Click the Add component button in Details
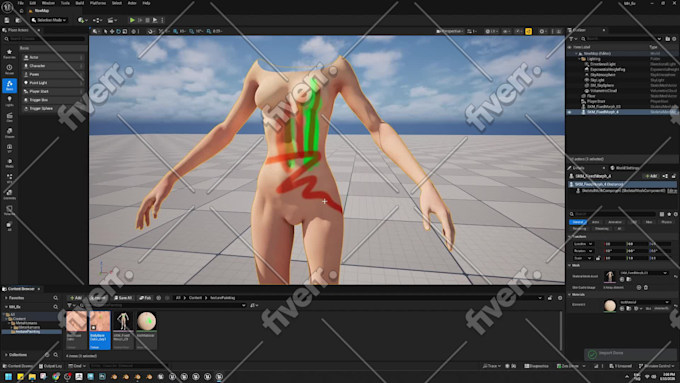The image size is (680, 383). [651, 176]
